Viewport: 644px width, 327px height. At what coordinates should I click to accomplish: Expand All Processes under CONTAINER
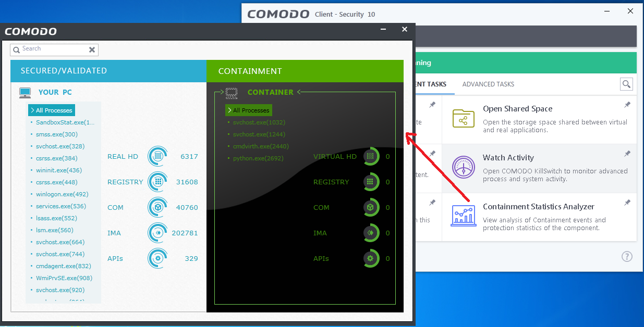[x=248, y=110]
